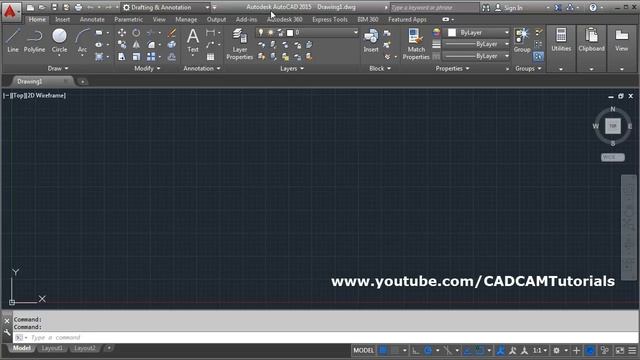Open the lineweight ByLayer dropdown
The height and width of the screenshot is (360, 640).
tap(477, 44)
